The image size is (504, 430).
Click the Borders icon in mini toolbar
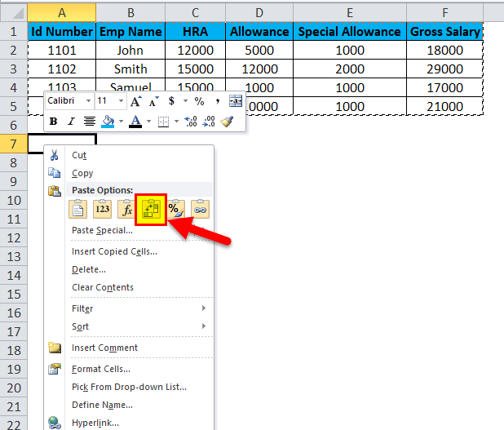(163, 122)
